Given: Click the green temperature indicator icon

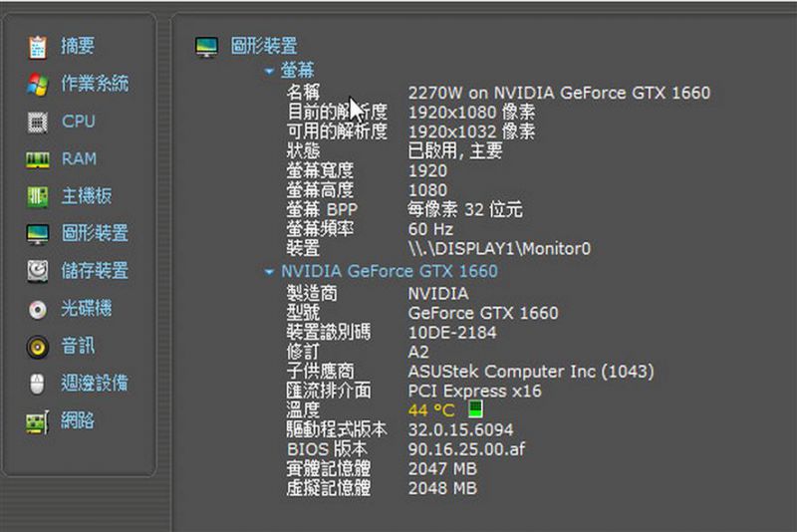Looking at the screenshot, I should coord(475,409).
